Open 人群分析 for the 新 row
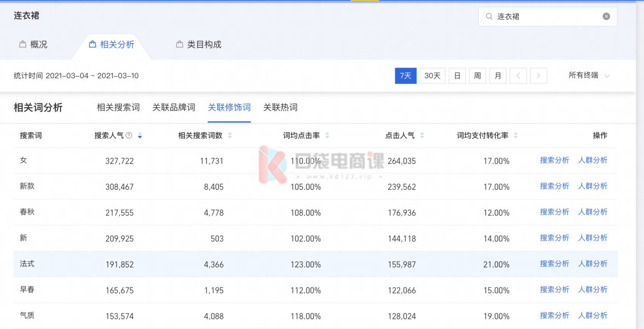644x329 pixels. 593,238
